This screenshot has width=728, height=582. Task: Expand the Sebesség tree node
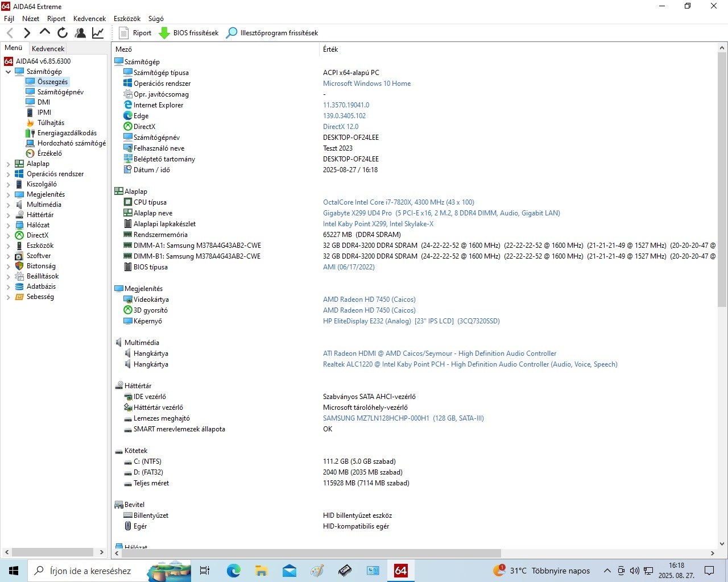pos(8,297)
